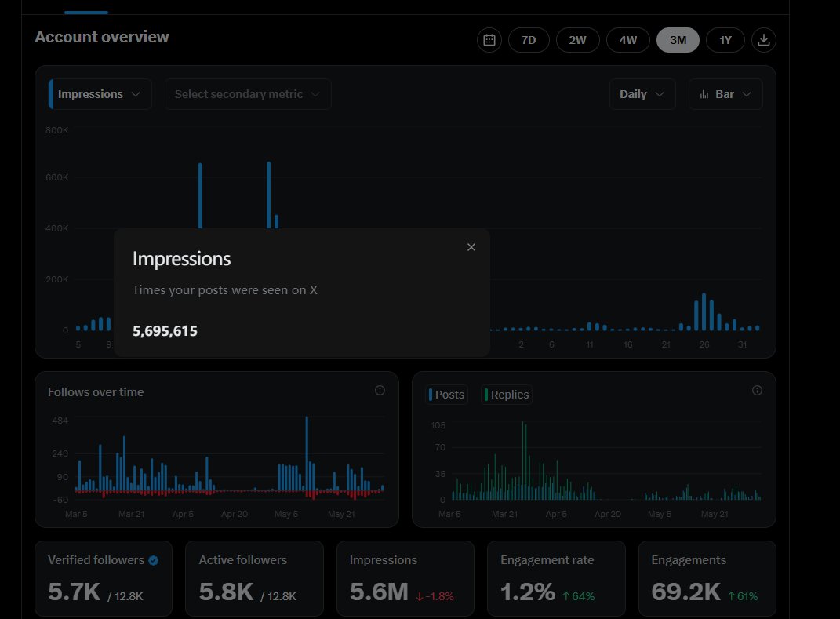Click the 5,695,615 impressions total
840x619 pixels.
tap(165, 331)
